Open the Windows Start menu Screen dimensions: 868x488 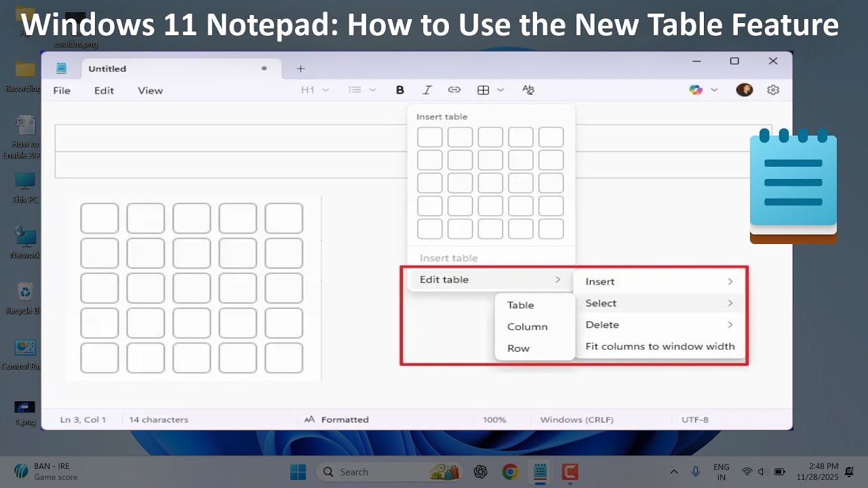298,472
